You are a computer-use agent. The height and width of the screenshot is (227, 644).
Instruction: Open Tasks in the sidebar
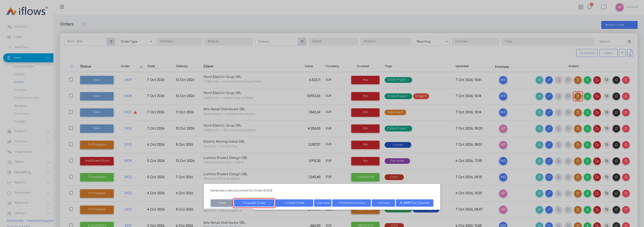pyautogui.click(x=18, y=37)
